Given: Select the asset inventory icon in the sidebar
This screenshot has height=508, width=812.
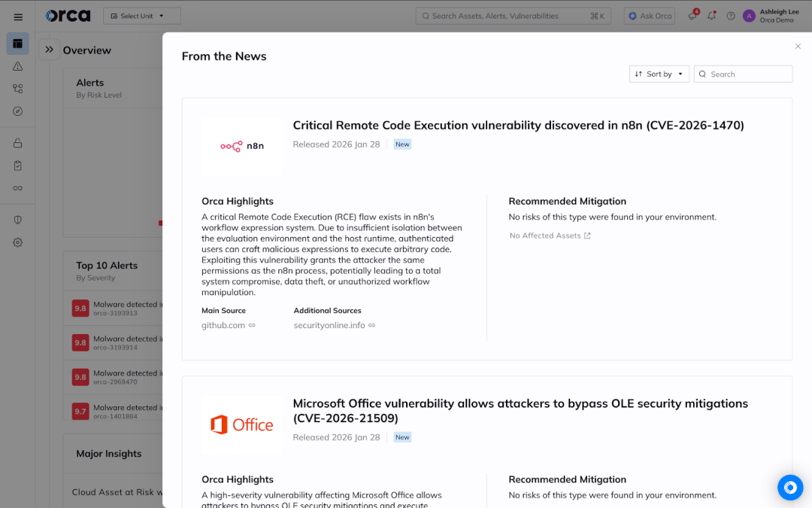Looking at the screenshot, I should click(x=18, y=88).
